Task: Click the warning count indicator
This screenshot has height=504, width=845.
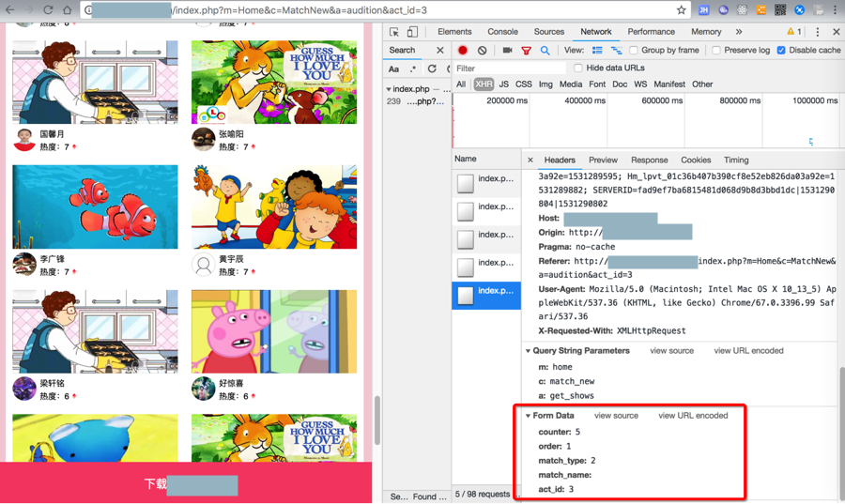Action: click(x=794, y=32)
